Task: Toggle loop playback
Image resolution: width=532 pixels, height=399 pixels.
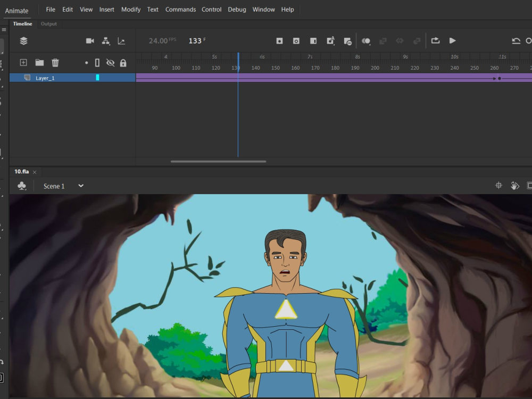Action: (435, 41)
